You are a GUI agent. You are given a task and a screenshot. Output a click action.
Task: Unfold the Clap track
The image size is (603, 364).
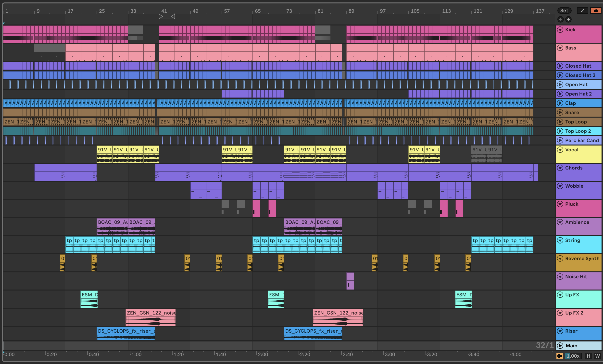pyautogui.click(x=560, y=103)
